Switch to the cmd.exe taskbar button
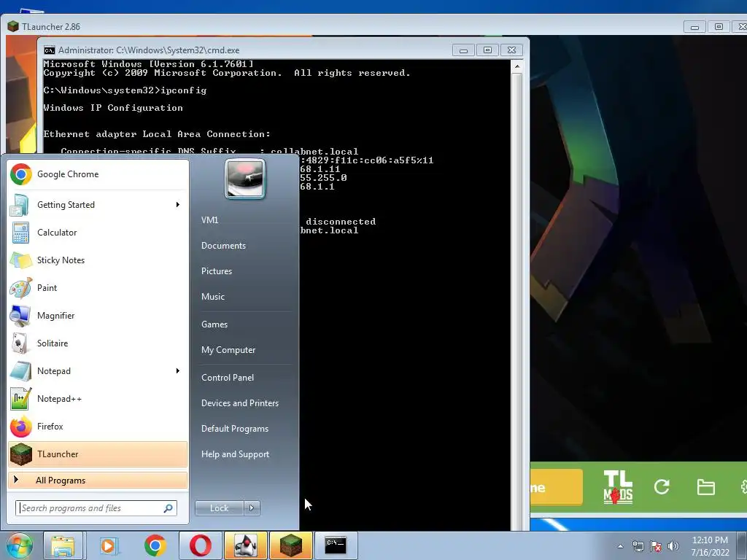Image resolution: width=747 pixels, height=560 pixels. pyautogui.click(x=336, y=545)
